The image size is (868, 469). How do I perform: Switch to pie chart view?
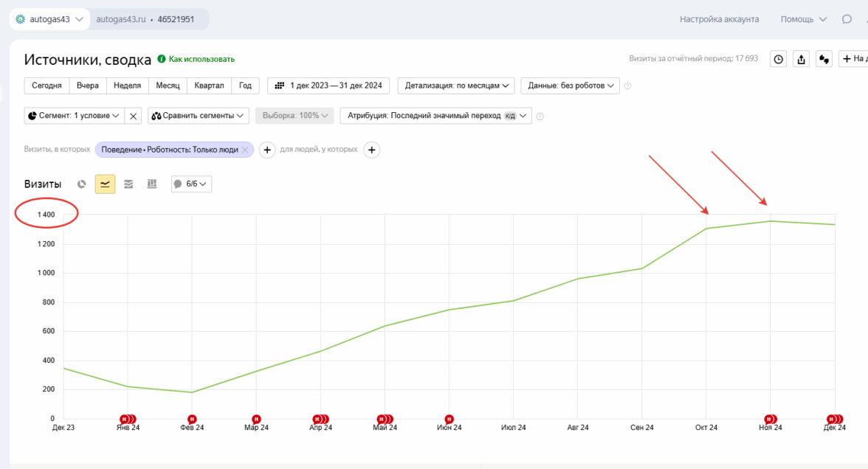[82, 184]
